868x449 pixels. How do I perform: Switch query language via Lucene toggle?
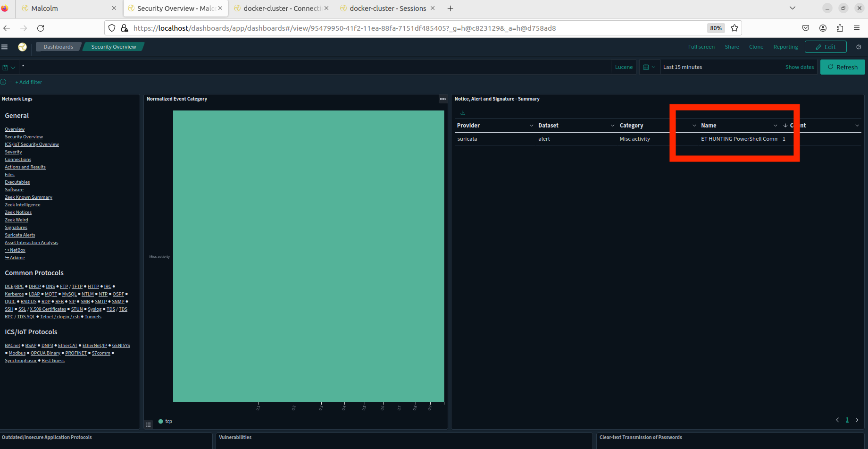(624, 67)
